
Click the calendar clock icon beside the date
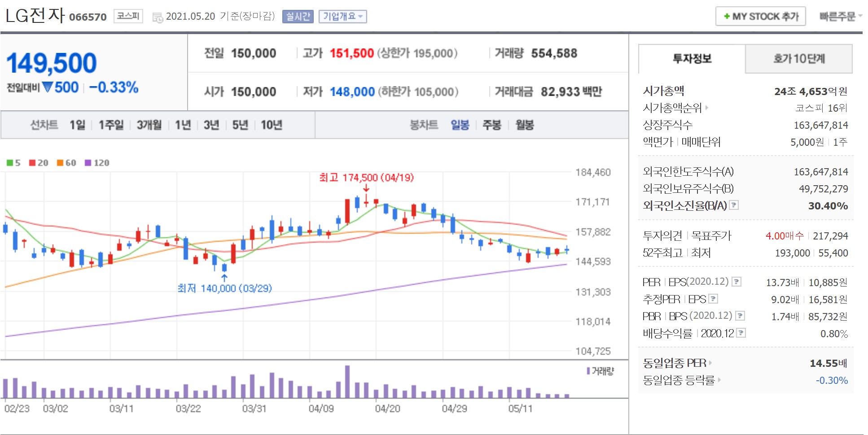click(158, 17)
